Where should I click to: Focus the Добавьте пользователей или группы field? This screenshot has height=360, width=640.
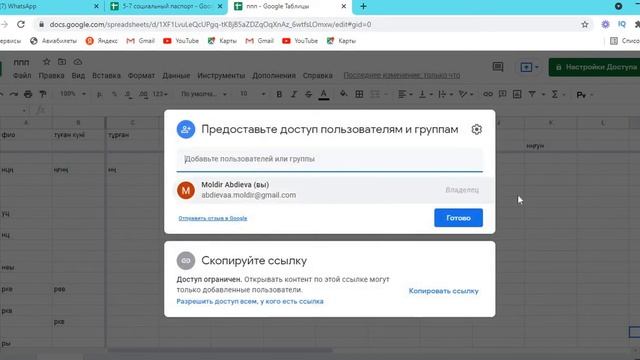329,160
